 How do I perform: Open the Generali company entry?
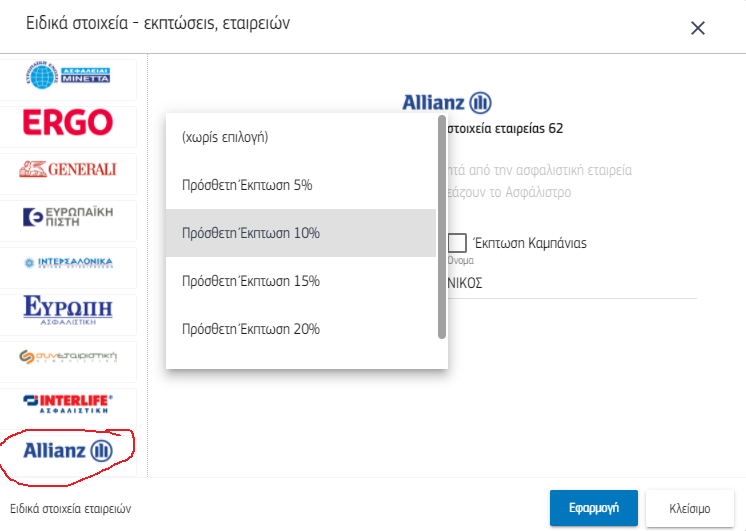click(68, 169)
